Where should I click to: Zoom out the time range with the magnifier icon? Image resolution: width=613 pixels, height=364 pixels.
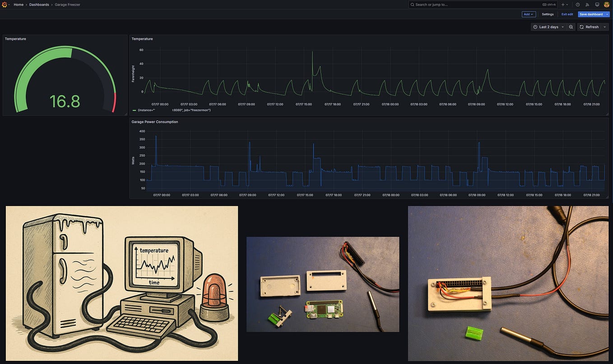point(571,27)
